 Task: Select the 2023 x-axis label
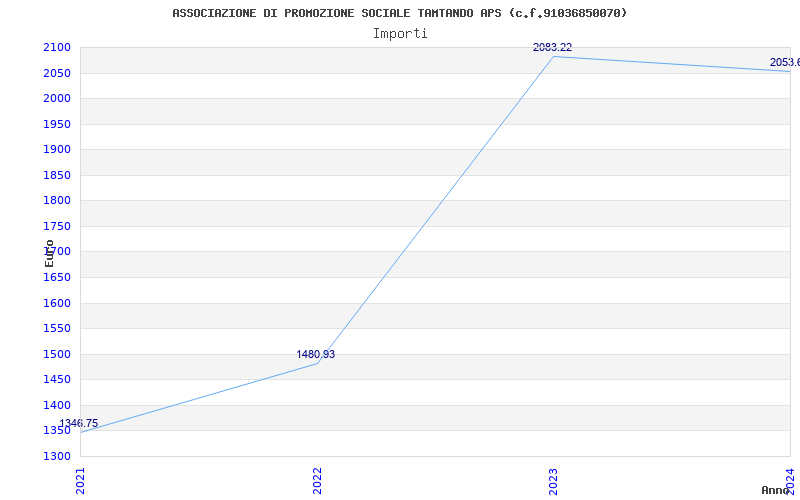pos(554,481)
